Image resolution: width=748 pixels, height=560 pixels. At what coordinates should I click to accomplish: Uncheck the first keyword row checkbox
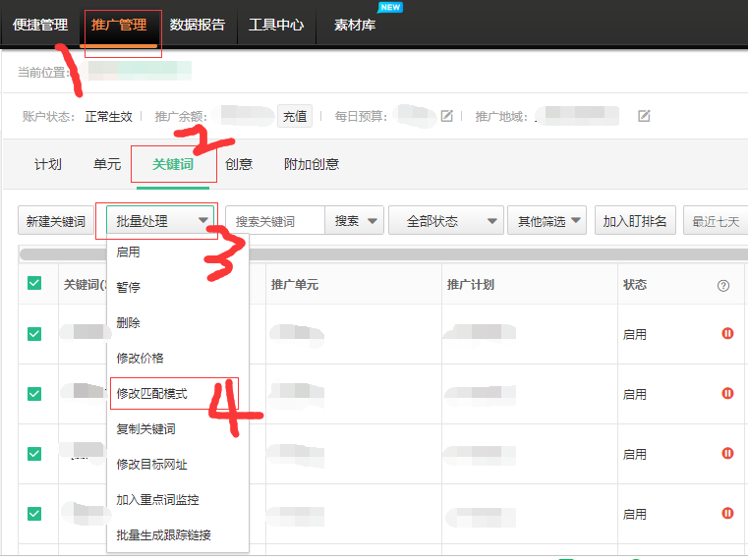tap(34, 334)
